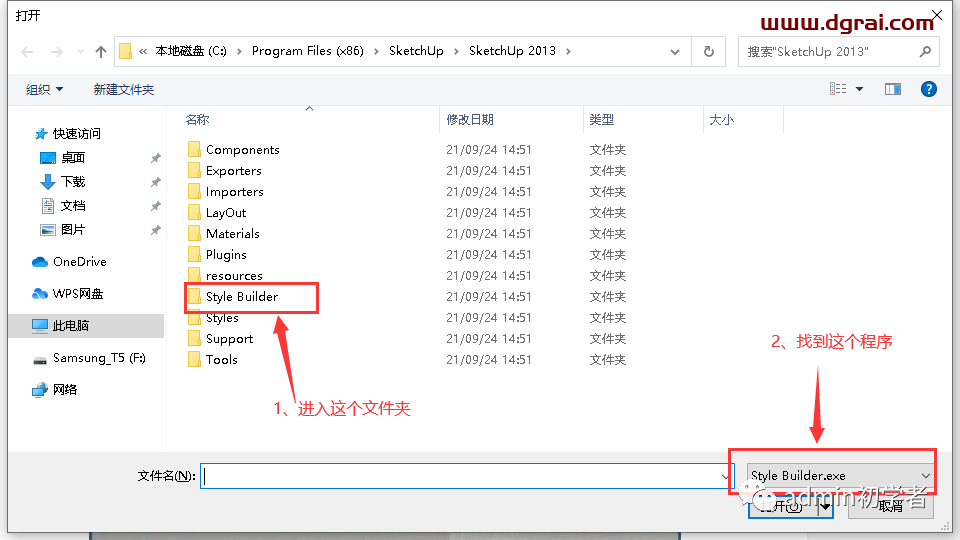Select the Support folder
Viewport: 960px width, 540px height.
tap(229, 339)
